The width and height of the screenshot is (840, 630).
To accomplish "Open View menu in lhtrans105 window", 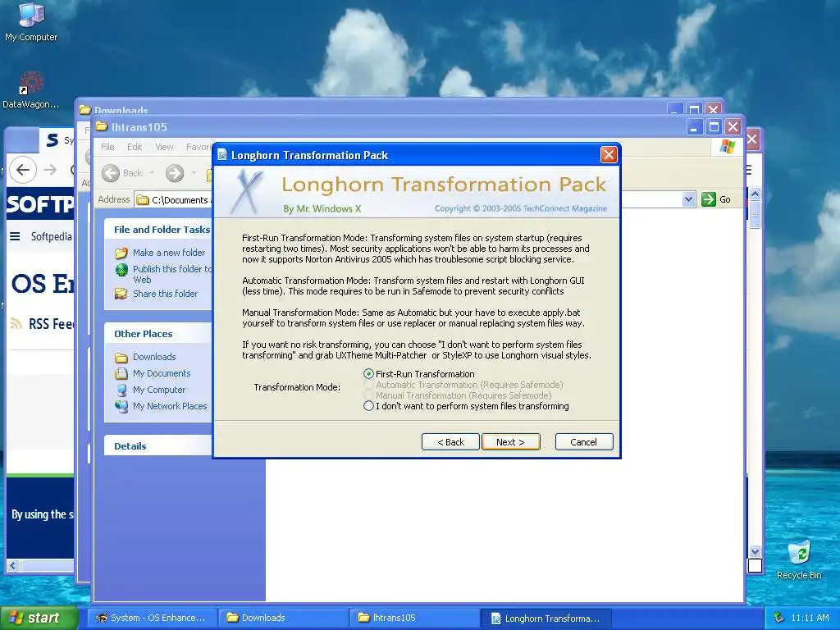I will 164,147.
